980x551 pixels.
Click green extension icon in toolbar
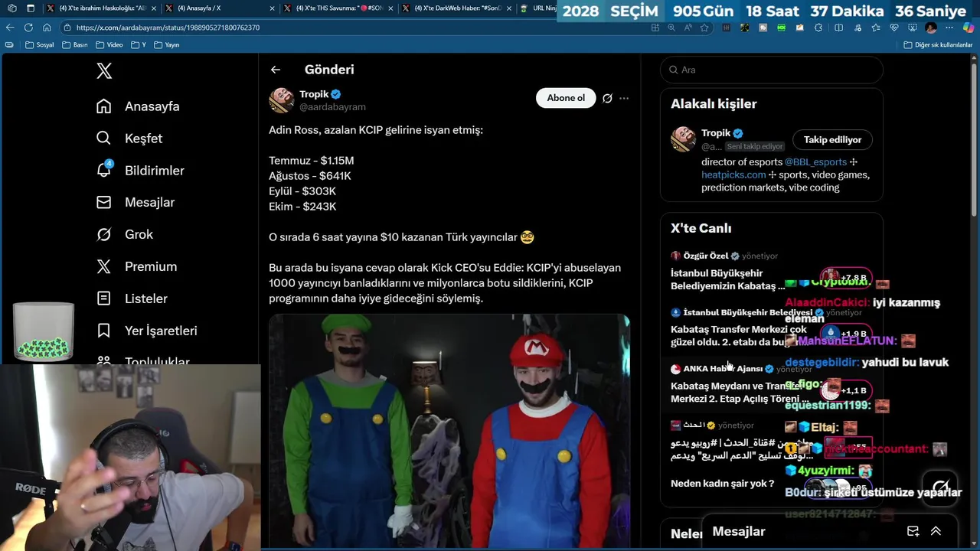[781, 28]
